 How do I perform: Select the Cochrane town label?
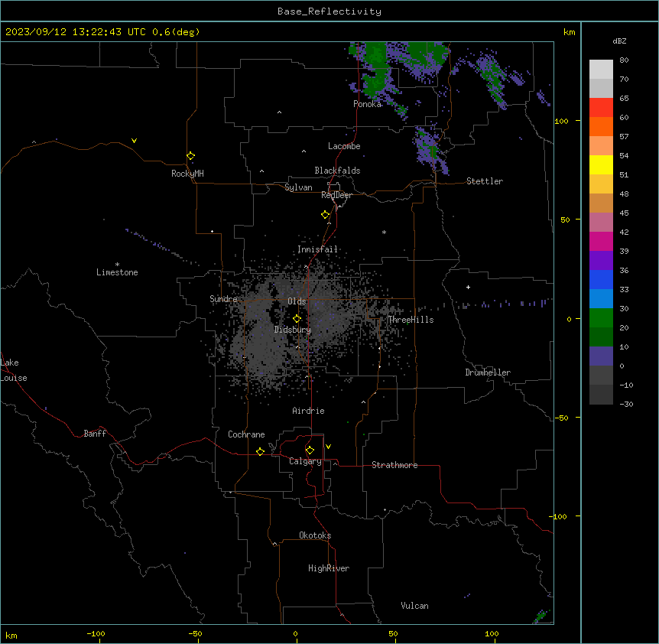246,434
